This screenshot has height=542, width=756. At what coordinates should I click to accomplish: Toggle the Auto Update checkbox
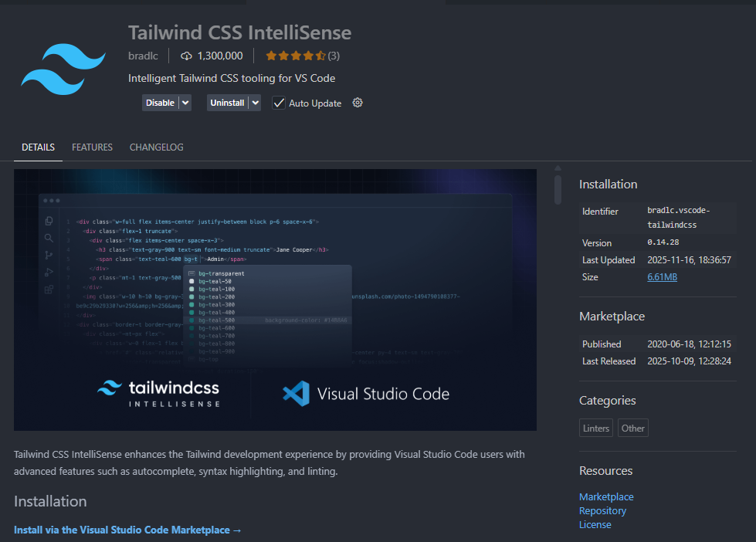pyautogui.click(x=279, y=103)
